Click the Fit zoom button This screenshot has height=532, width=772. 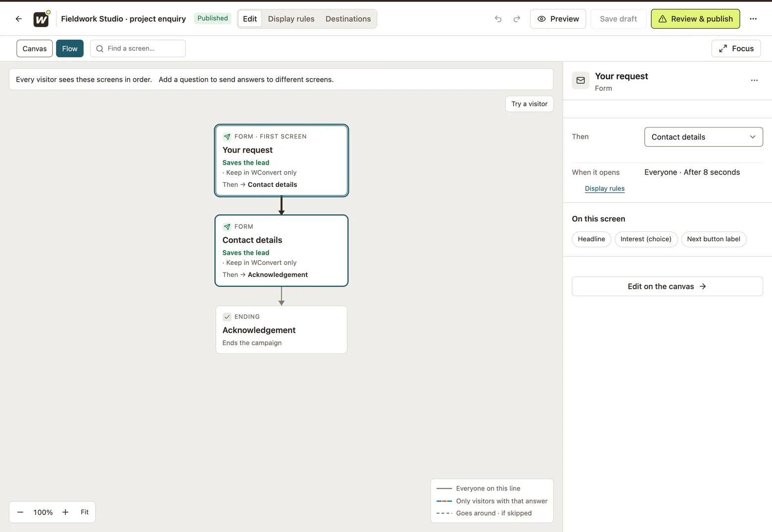pos(85,512)
